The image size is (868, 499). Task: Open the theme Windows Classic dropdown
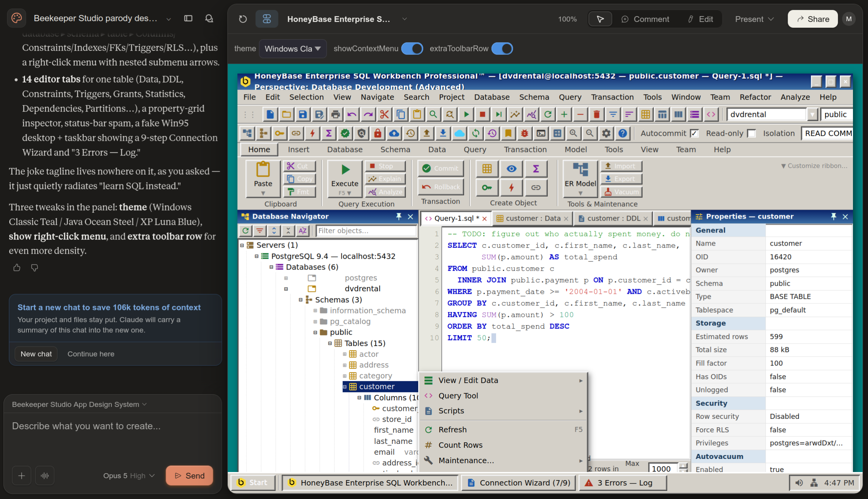(x=293, y=49)
